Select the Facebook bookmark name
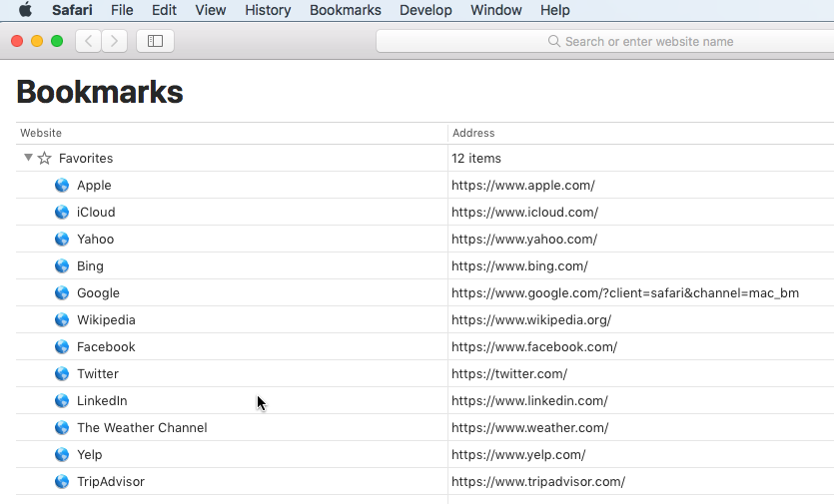Screen dimensions: 834x504 (106, 347)
